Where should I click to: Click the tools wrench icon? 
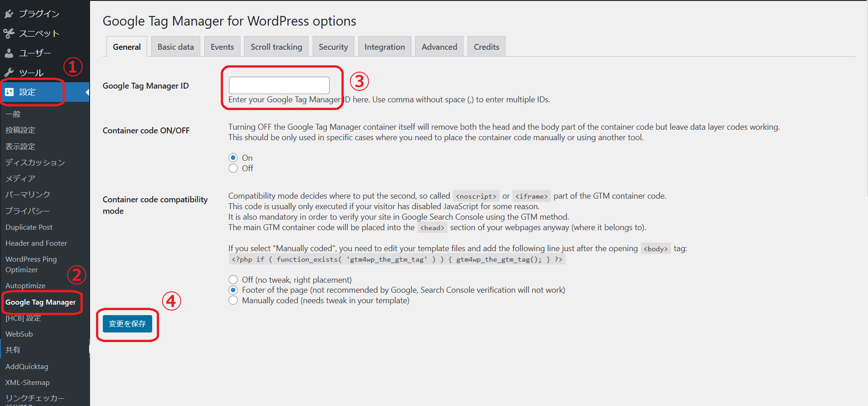tap(9, 73)
